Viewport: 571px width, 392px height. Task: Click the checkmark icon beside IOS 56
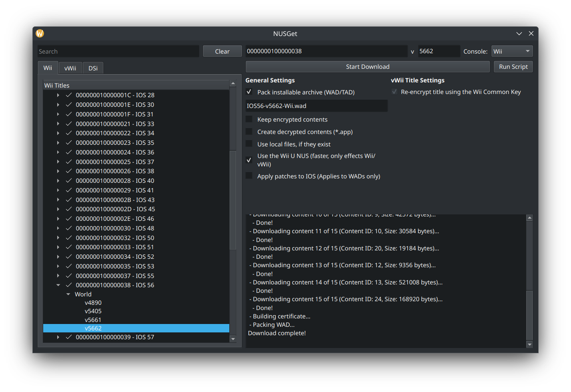point(69,285)
